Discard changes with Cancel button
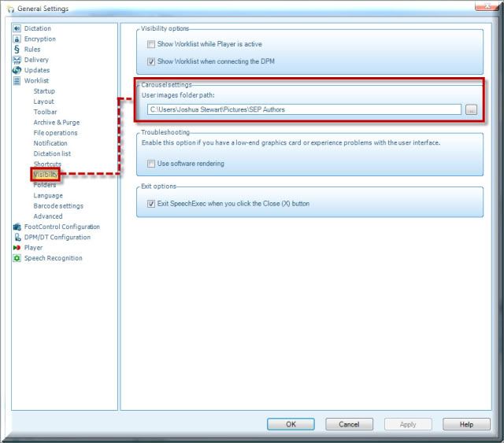 pyautogui.click(x=349, y=424)
